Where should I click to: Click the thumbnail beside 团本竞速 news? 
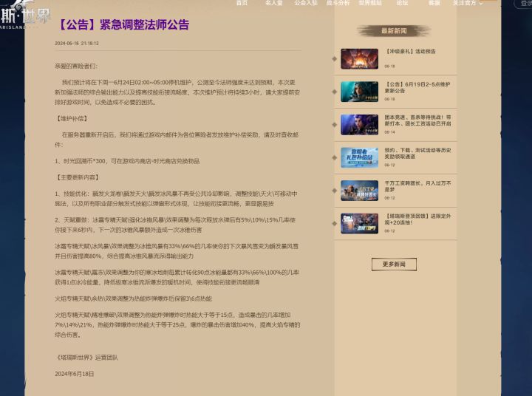pyautogui.click(x=359, y=124)
